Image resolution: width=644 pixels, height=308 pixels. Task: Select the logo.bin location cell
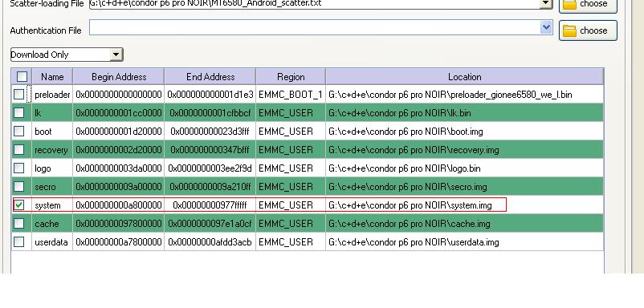pyautogui.click(x=464, y=168)
